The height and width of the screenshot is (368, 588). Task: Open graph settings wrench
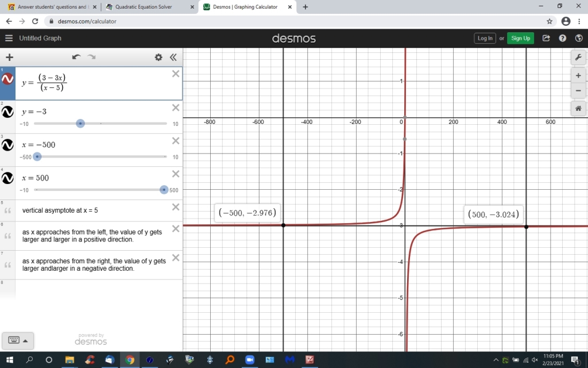(578, 57)
